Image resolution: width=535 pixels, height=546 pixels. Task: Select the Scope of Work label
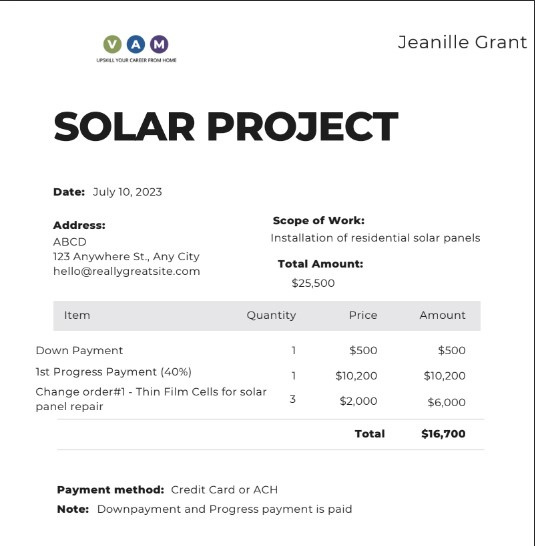pos(319,220)
